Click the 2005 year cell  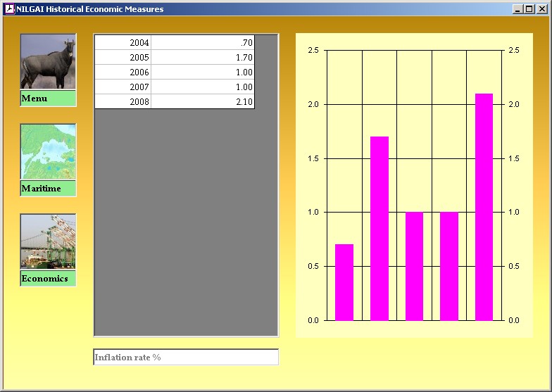(123, 58)
